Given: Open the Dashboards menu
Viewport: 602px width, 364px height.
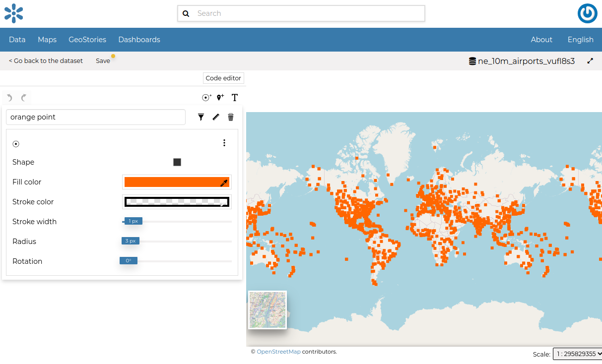Looking at the screenshot, I should coord(139,40).
